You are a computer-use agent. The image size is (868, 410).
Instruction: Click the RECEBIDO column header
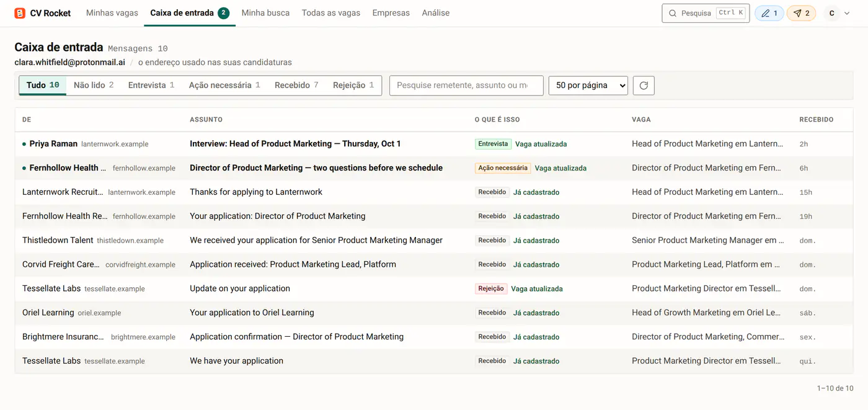coord(817,120)
